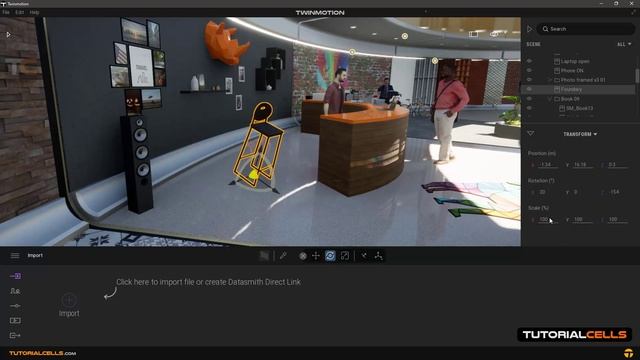Select the Scale tool in the toolbar
The image size is (640, 360).
[x=345, y=256]
